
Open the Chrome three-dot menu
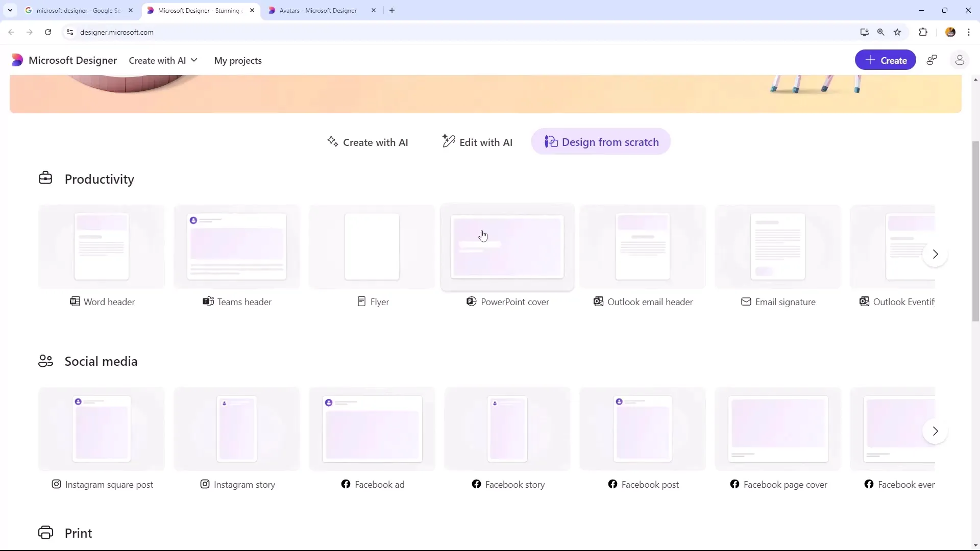[x=969, y=32]
